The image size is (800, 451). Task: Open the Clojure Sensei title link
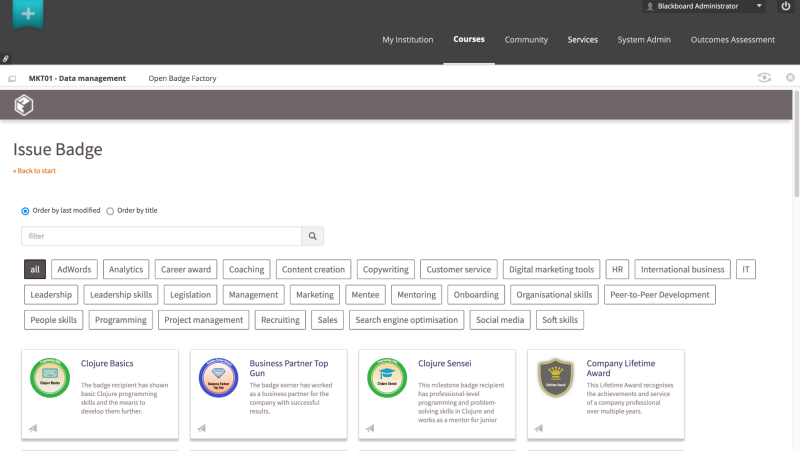tap(445, 363)
